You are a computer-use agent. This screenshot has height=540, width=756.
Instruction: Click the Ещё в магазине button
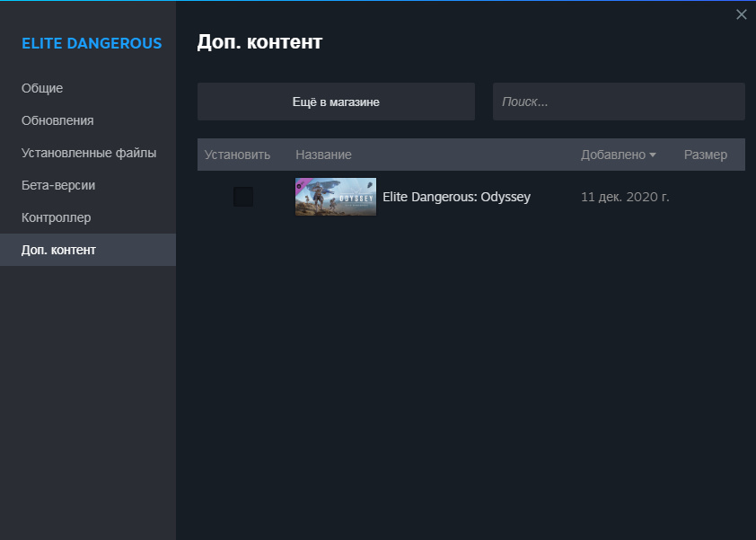click(x=336, y=102)
